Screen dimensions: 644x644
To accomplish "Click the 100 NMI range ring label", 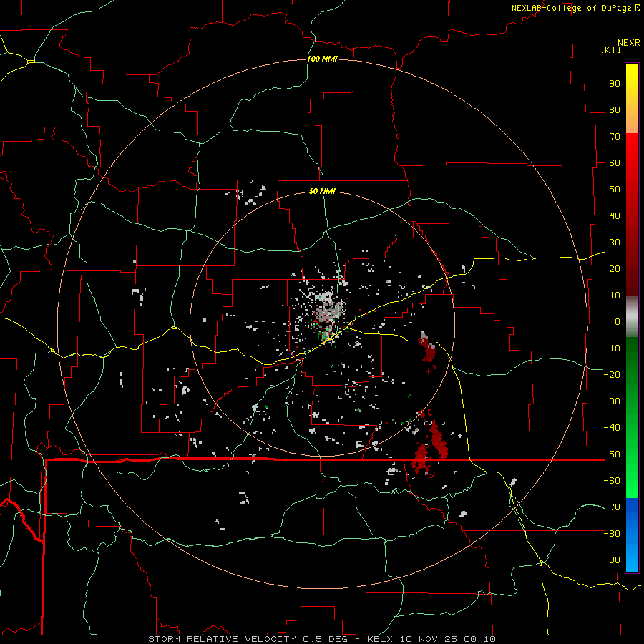I will [322, 59].
